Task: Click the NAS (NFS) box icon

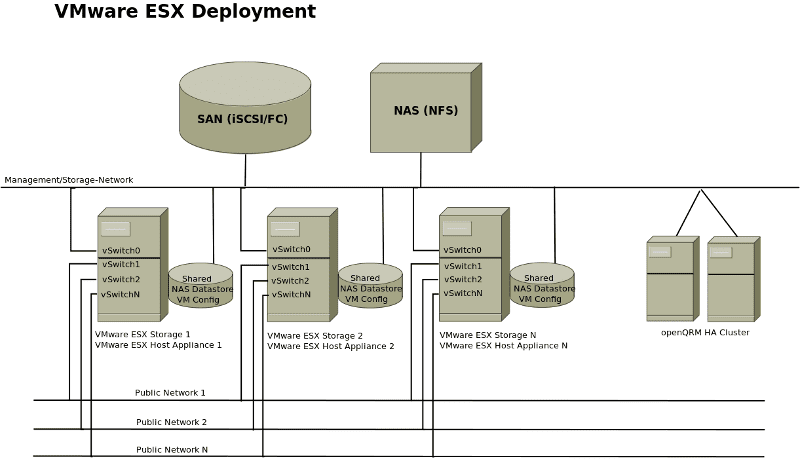Action: pyautogui.click(x=426, y=108)
